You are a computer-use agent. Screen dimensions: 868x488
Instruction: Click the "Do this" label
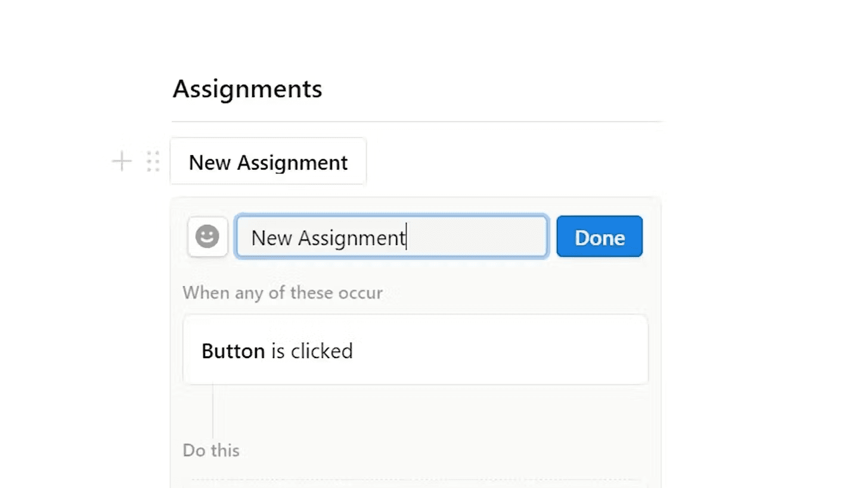[x=211, y=450]
